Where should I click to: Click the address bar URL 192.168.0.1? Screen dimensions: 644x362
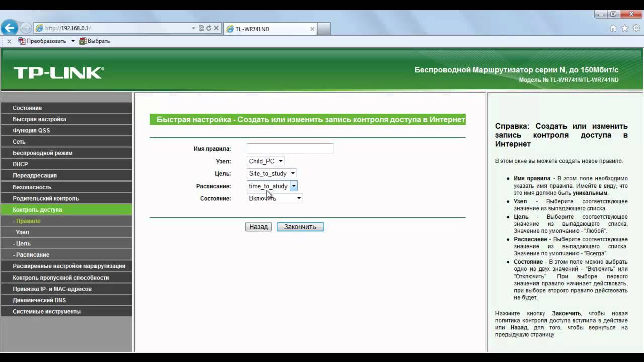(x=68, y=29)
